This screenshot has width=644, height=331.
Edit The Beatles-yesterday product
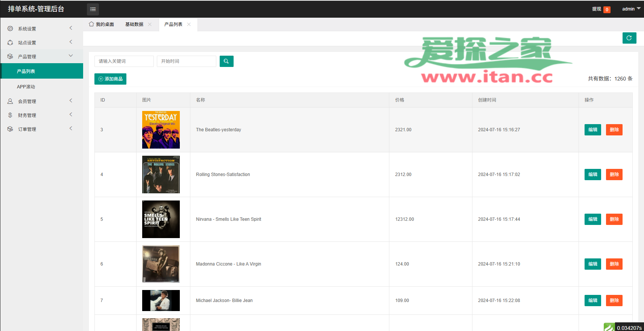[x=592, y=130]
